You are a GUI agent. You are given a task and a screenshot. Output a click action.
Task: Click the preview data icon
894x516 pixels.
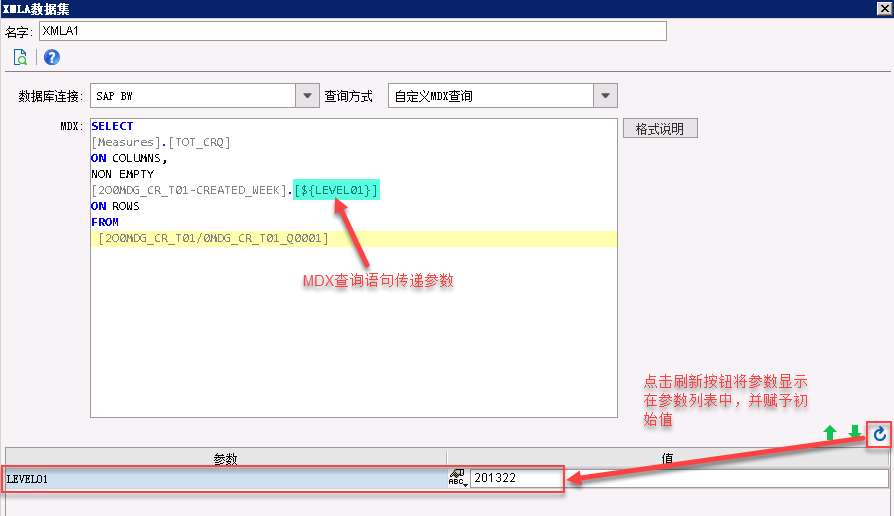(20, 57)
